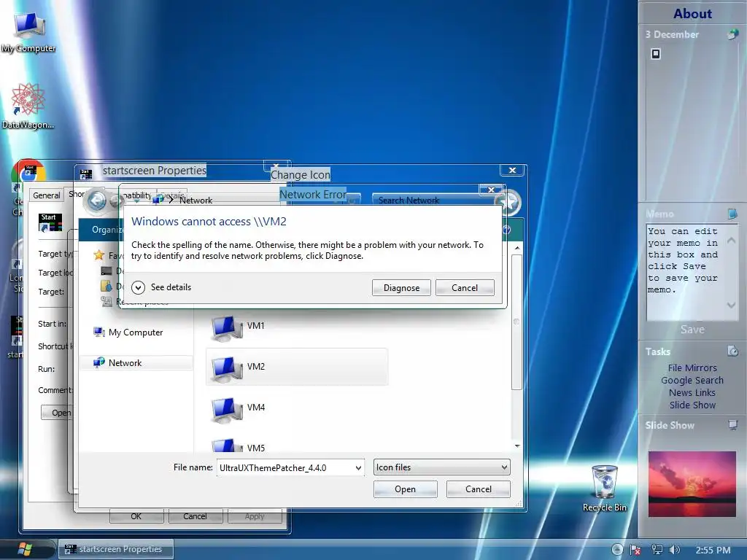747x560 pixels.
Task: Open the File Mirrors link
Action: point(692,367)
